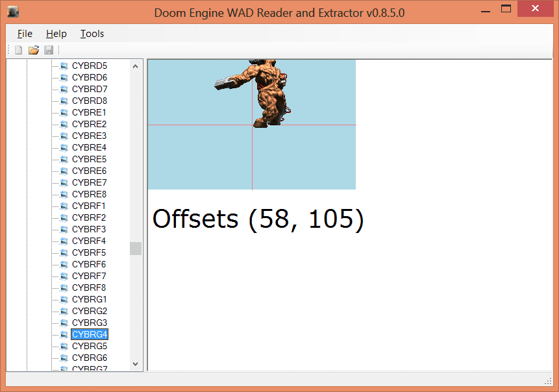The height and width of the screenshot is (392, 559).
Task: Open the Help menu
Action: (x=56, y=34)
